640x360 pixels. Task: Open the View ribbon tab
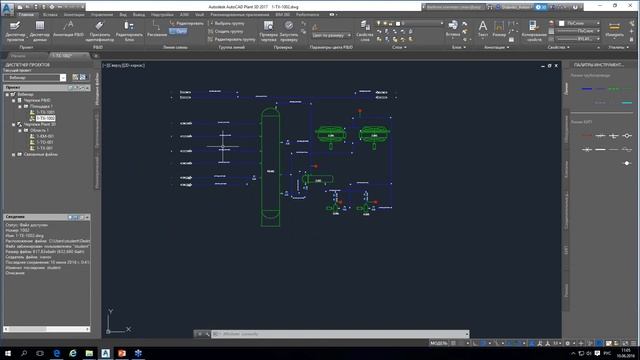[123, 14]
